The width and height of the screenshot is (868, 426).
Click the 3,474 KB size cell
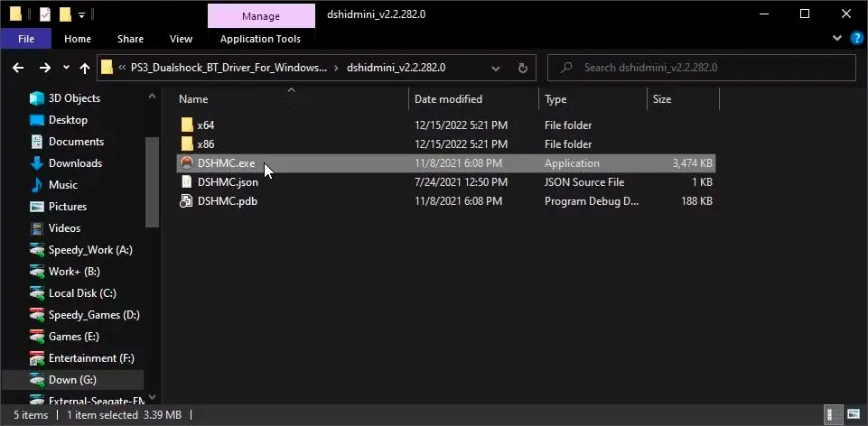tap(692, 163)
